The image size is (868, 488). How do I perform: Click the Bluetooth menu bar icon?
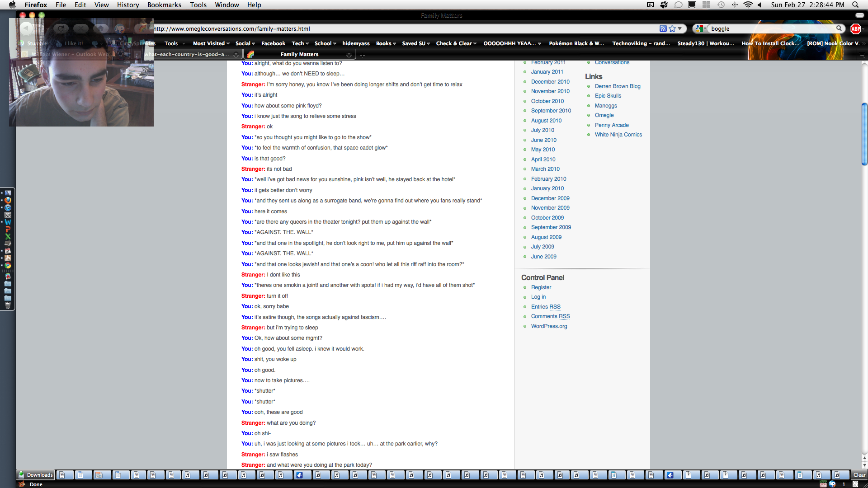(735, 5)
